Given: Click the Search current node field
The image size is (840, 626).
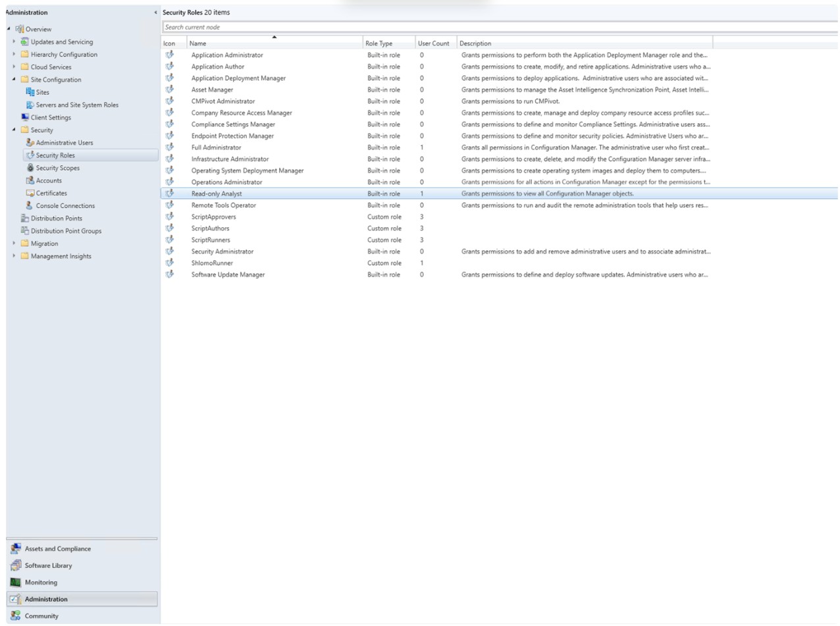Looking at the screenshot, I should pos(461,27).
